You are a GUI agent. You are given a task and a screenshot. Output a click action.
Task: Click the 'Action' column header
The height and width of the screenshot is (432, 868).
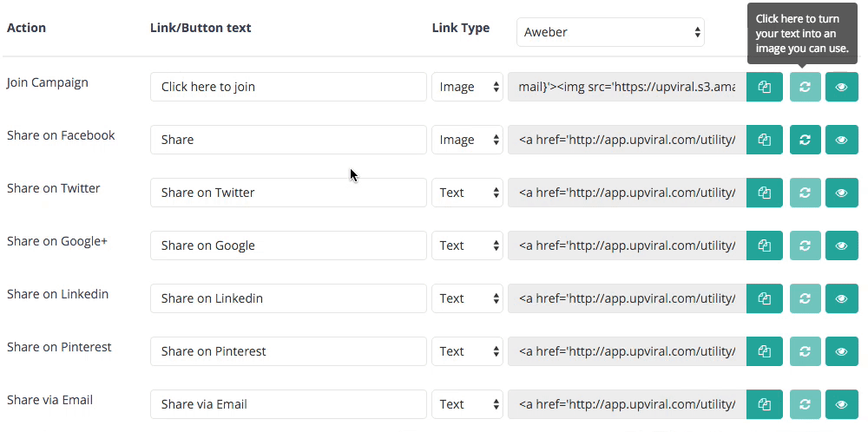coord(26,28)
